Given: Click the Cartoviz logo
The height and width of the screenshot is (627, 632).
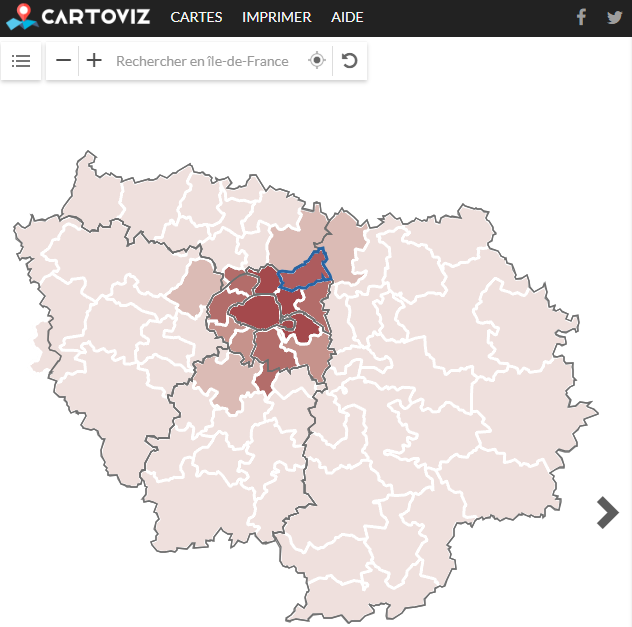Looking at the screenshot, I should (79, 17).
